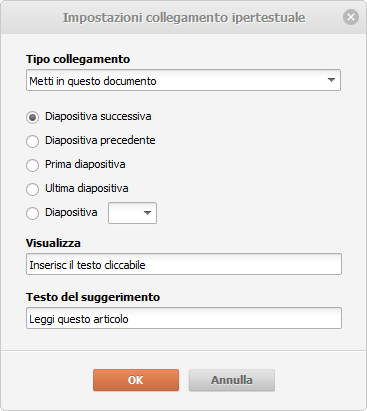Click the 'Testo del suggerimento' heading
This screenshot has height=411, width=367.
click(93, 297)
